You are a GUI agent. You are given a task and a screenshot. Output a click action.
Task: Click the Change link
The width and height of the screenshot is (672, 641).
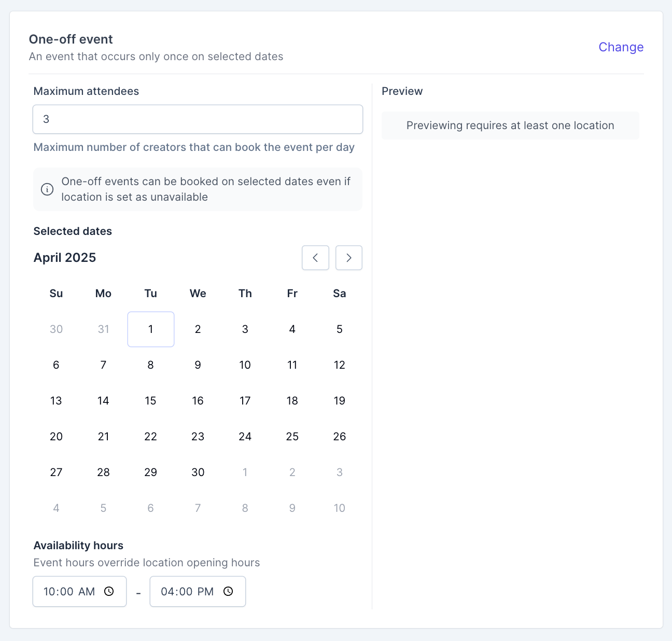621,47
